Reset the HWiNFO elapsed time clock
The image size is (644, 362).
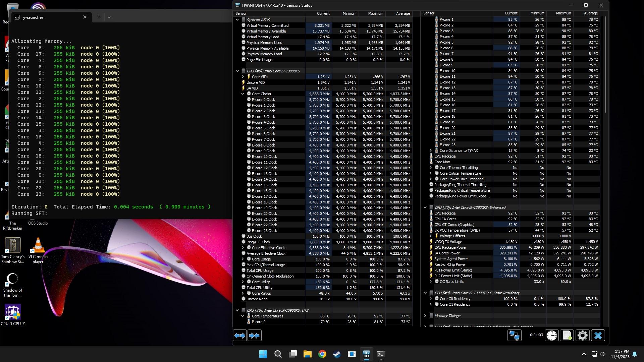point(552,336)
